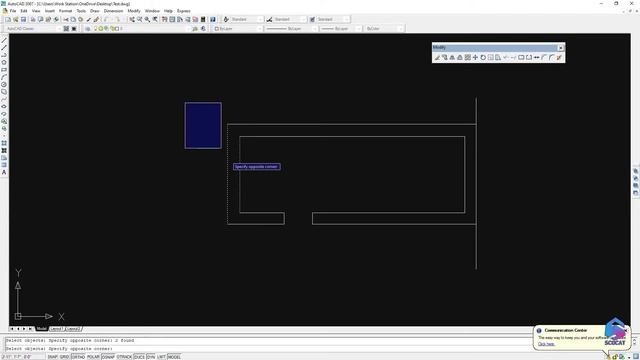Image resolution: width=640 pixels, height=360 pixels.
Task: Toggle OTRACK in status bar
Action: coord(124,357)
